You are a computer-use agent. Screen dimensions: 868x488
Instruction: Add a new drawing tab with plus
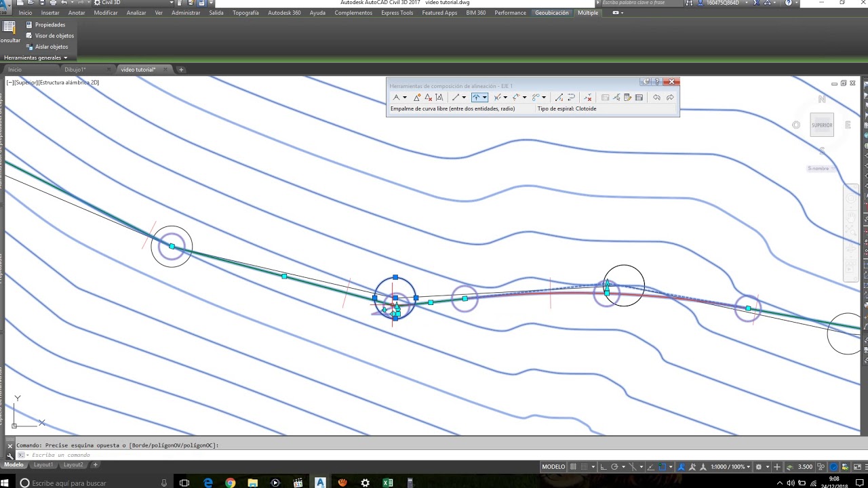pos(181,69)
